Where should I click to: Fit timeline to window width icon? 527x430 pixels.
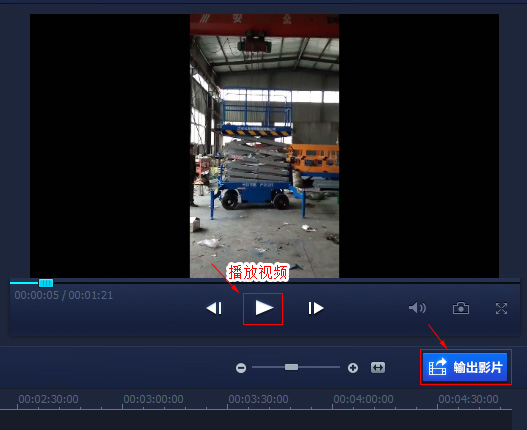coord(378,367)
